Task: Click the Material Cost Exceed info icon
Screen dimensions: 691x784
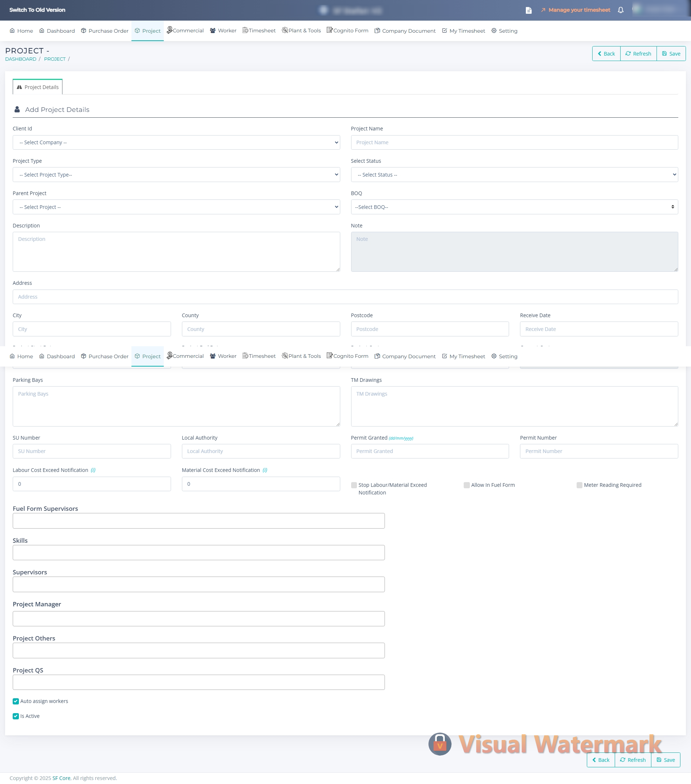Action: 265,470
